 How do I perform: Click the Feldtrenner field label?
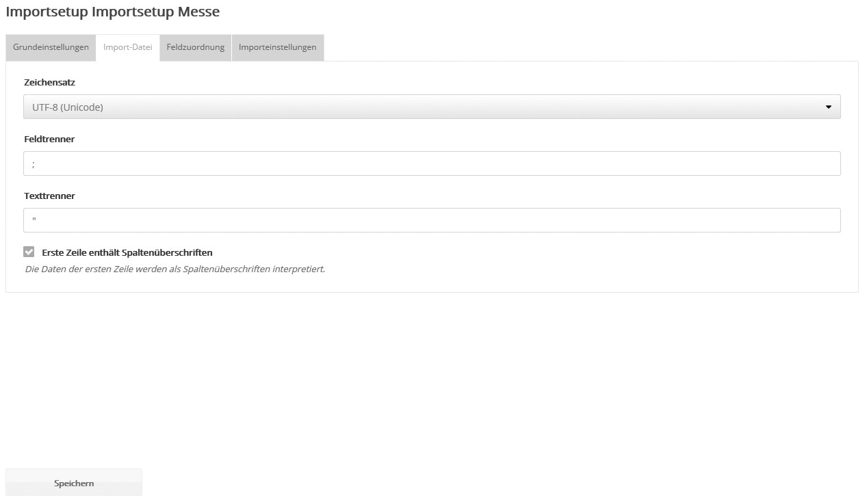coord(49,139)
